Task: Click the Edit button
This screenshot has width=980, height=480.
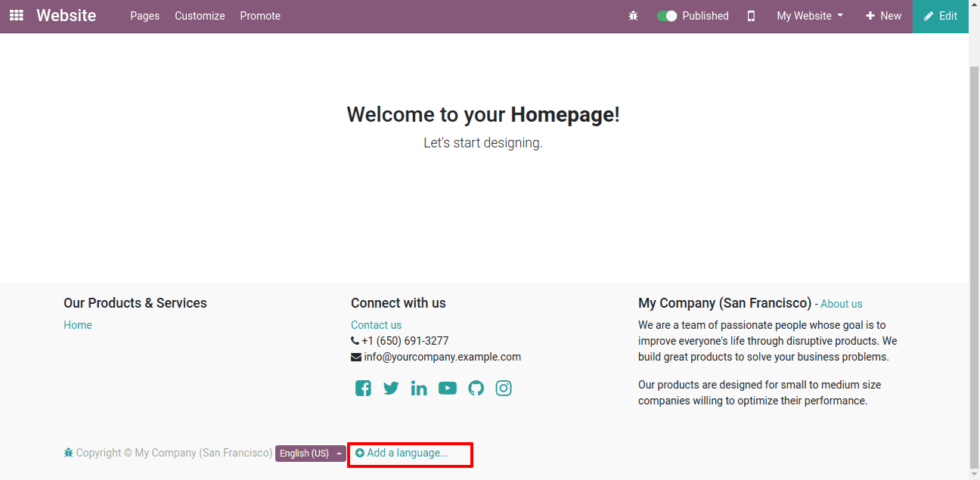Action: [x=941, y=16]
